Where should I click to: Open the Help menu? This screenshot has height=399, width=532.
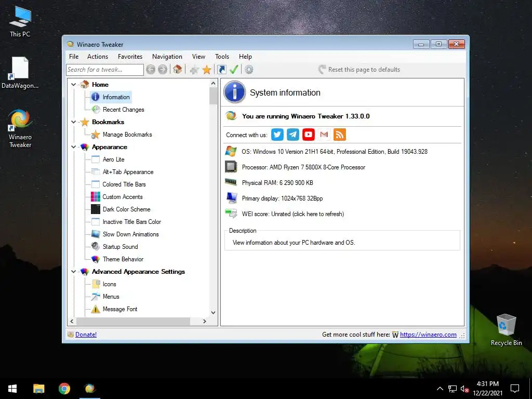pyautogui.click(x=245, y=57)
